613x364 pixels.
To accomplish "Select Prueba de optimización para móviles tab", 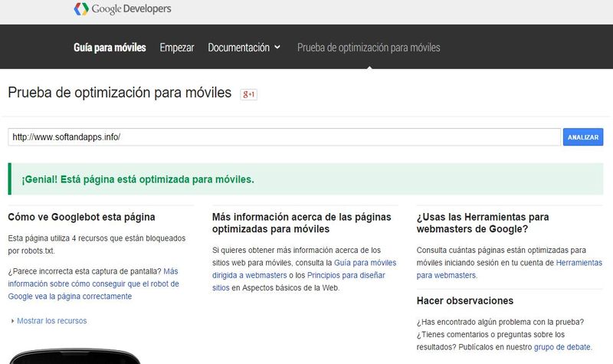I will click(x=369, y=48).
